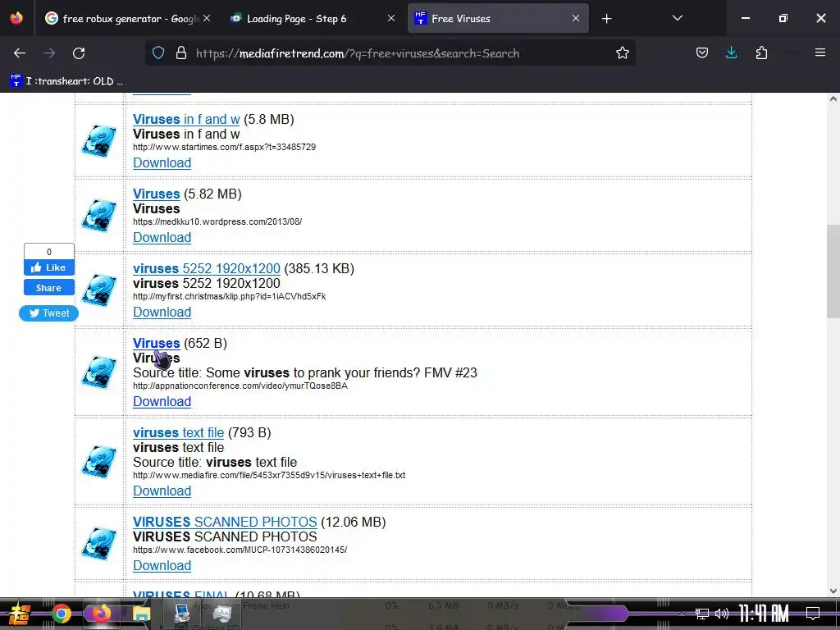Open the tracking protection shield
This screenshot has width=840, height=630.
click(158, 53)
